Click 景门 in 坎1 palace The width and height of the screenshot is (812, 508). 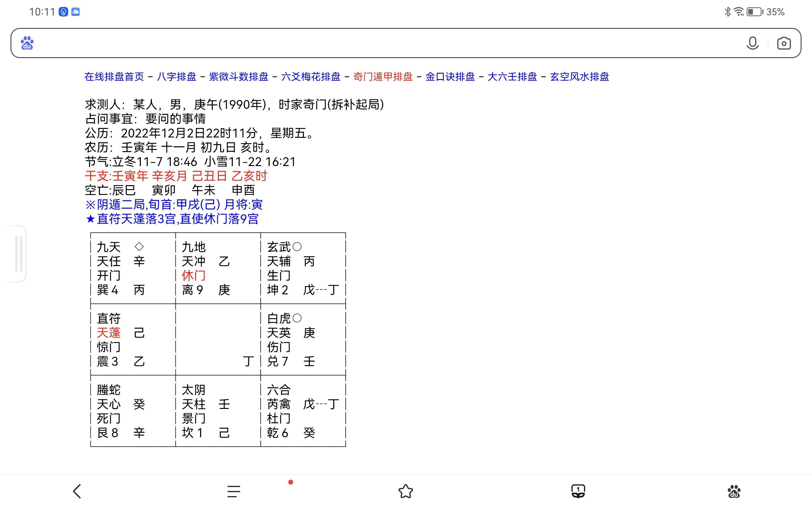tap(193, 419)
